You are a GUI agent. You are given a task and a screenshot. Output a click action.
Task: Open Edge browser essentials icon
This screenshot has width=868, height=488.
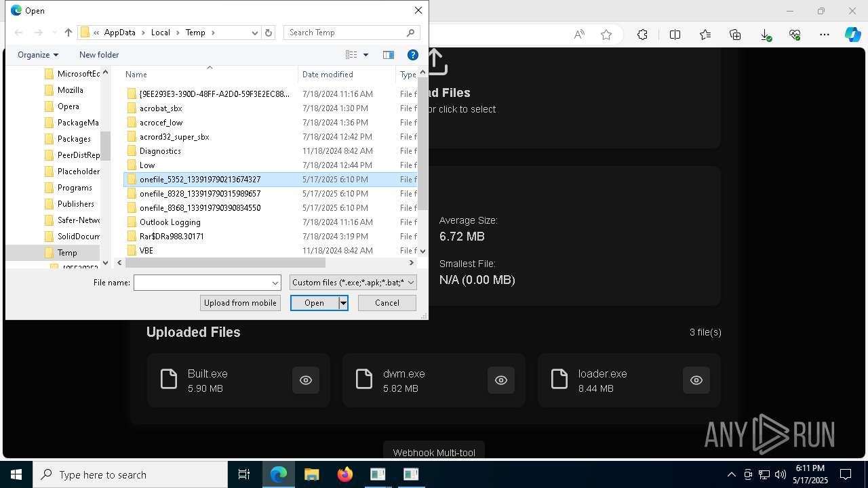click(x=795, y=35)
